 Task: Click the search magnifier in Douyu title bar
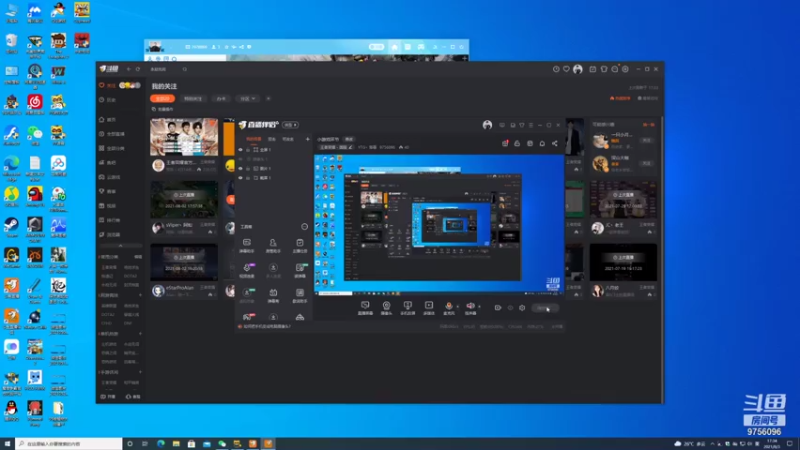coord(185,69)
